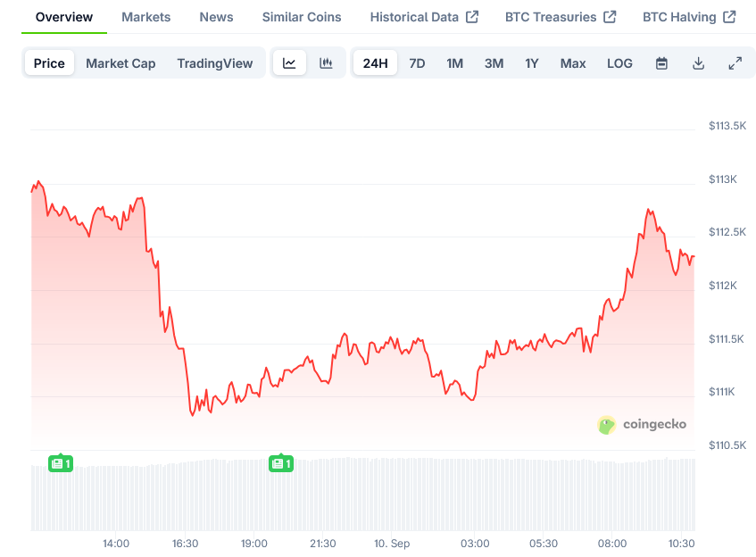
Task: Click the 03:00 time axis label
Action: click(x=475, y=544)
